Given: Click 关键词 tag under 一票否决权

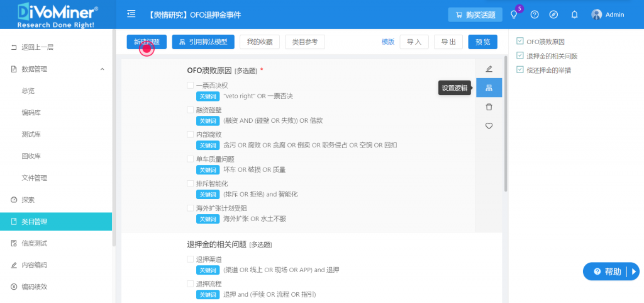Looking at the screenshot, I should click(x=208, y=96).
